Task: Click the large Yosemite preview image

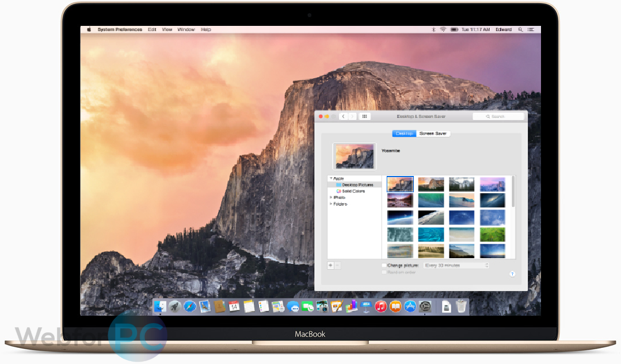Action: tap(355, 156)
